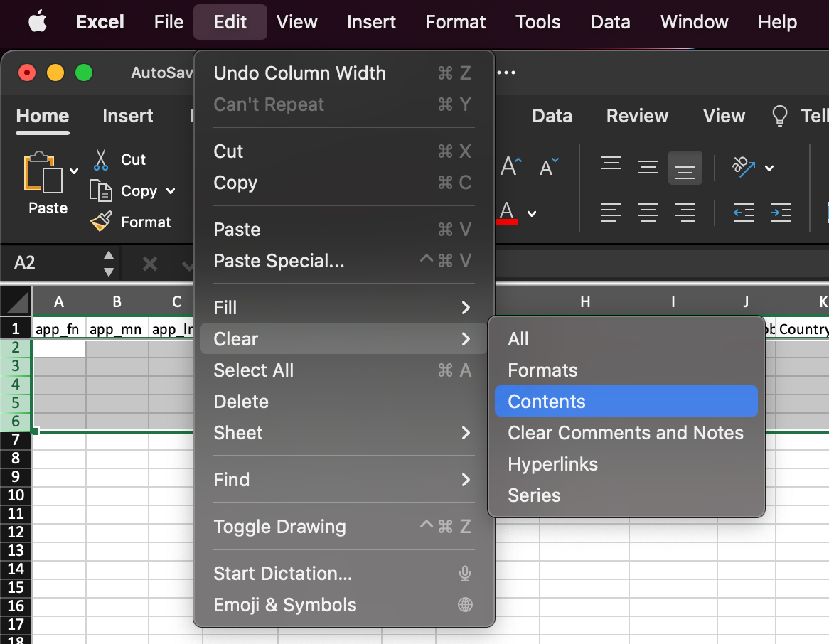Viewport: 829px width, 644px height.
Task: Expand the Fill submenu
Action: point(465,308)
